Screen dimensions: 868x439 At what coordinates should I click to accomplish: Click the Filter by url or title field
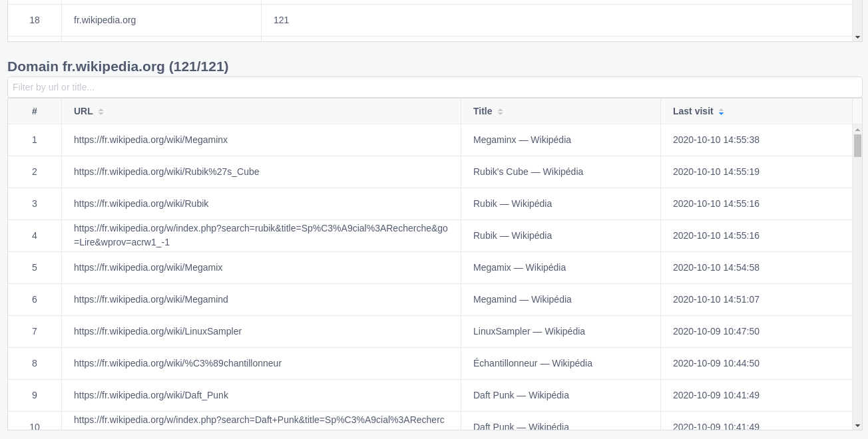(x=435, y=87)
